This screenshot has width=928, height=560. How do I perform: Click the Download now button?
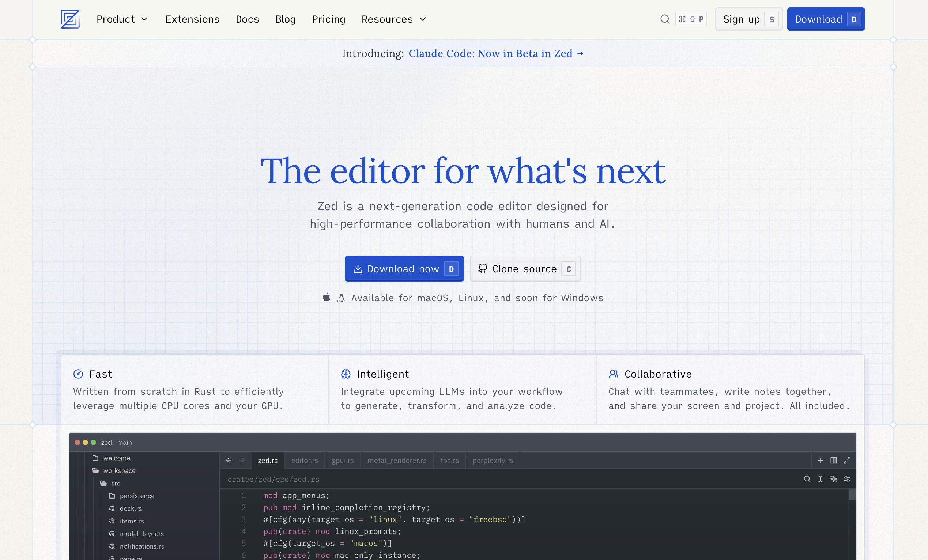coord(404,269)
